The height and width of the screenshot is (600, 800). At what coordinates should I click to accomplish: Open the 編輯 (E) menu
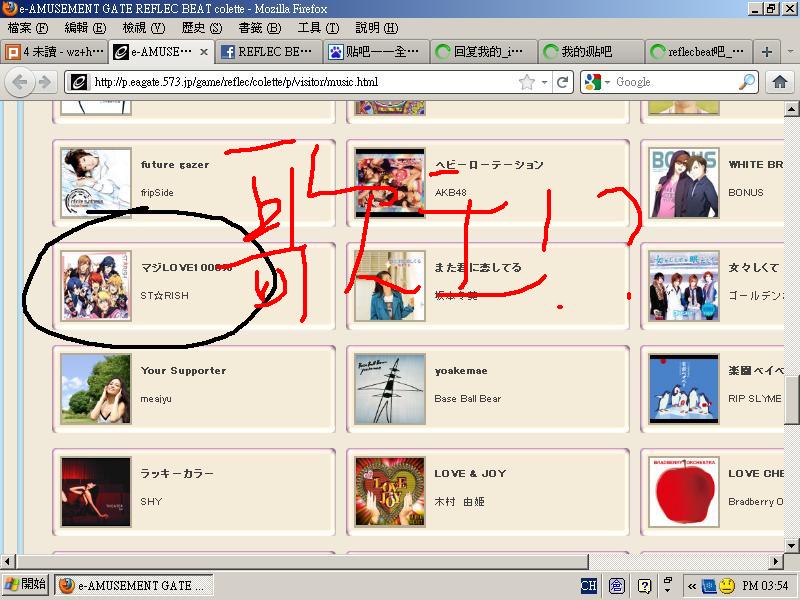tap(85, 28)
